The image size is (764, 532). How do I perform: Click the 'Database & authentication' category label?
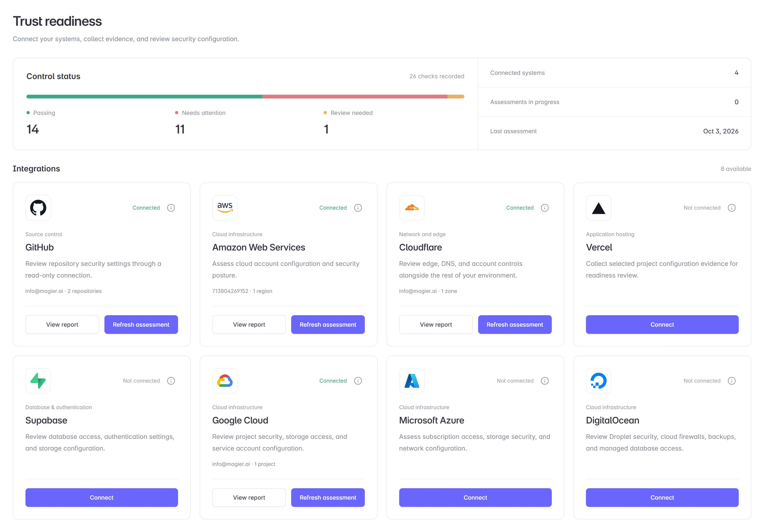pyautogui.click(x=59, y=407)
